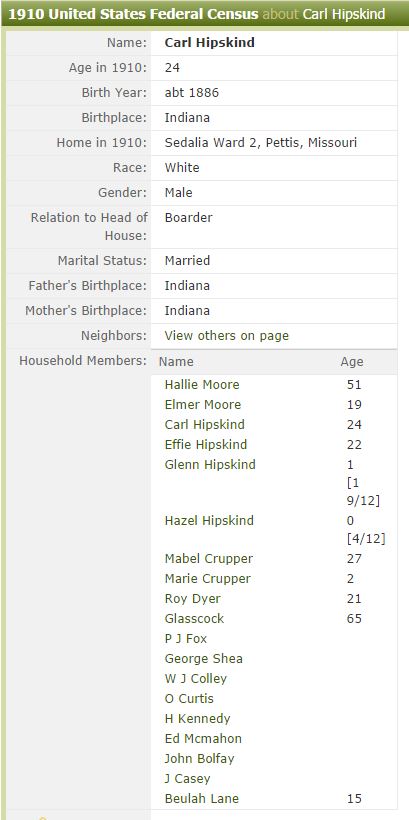This screenshot has width=409, height=820.
Task: Click Carl Hipskind in household members
Action: pyautogui.click(x=204, y=425)
